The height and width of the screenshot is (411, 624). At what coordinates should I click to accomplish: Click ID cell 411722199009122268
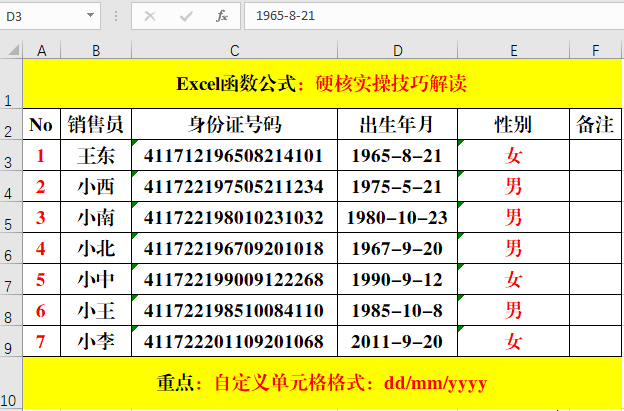[x=234, y=279]
